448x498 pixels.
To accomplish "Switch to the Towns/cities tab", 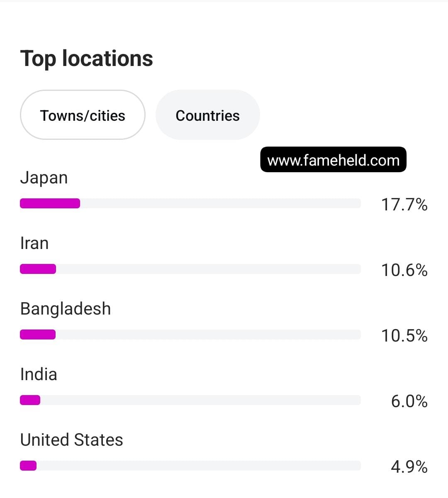I will (x=83, y=115).
